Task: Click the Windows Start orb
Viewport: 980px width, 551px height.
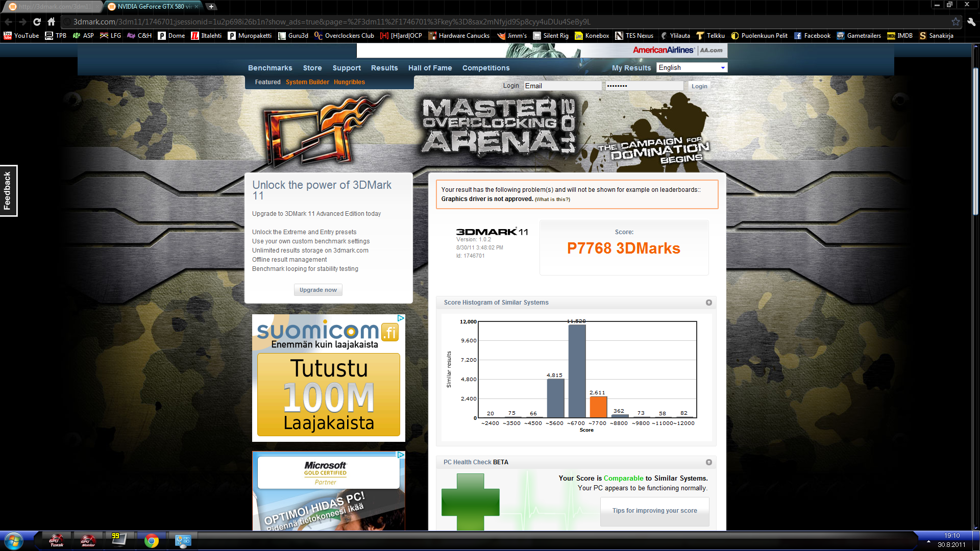Action: pyautogui.click(x=14, y=540)
